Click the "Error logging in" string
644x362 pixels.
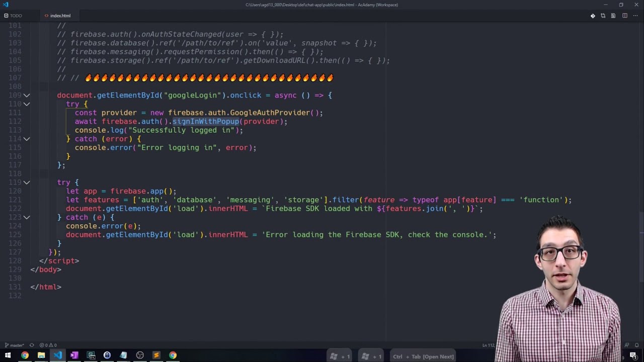pyautogui.click(x=177, y=148)
